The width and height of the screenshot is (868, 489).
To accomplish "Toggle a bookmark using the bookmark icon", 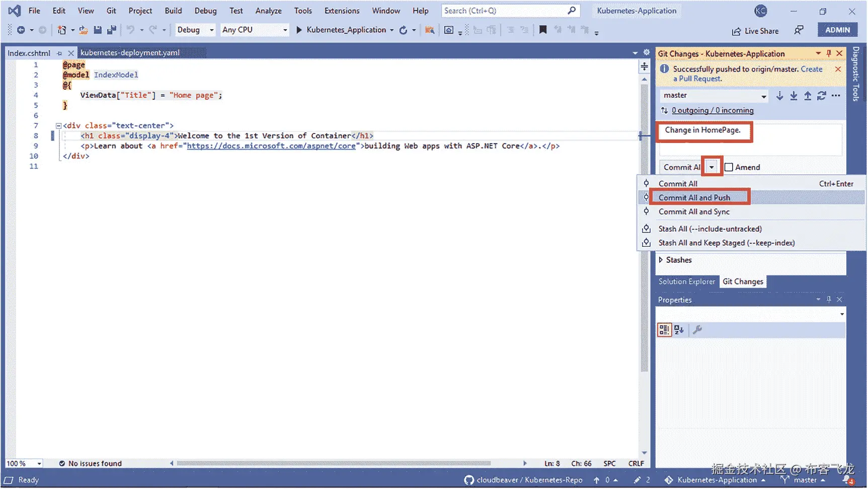I will coord(543,30).
